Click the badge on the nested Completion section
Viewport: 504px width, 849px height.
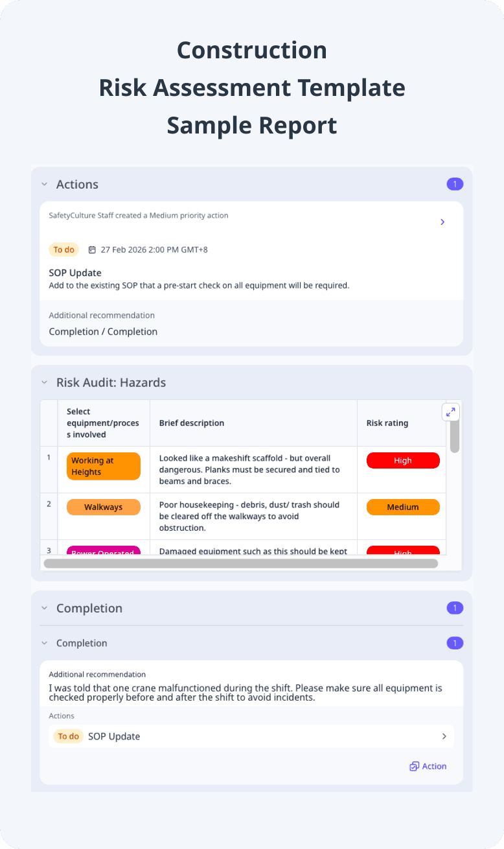[455, 643]
